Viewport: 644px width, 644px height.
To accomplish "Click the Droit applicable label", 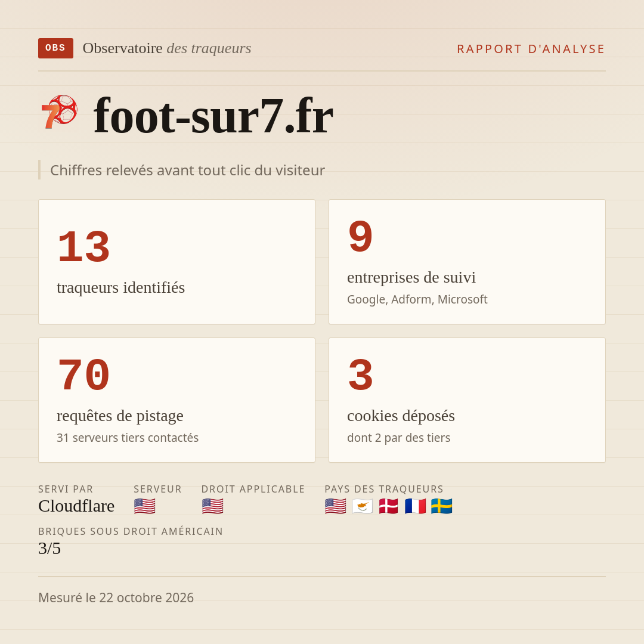I will [253, 489].
